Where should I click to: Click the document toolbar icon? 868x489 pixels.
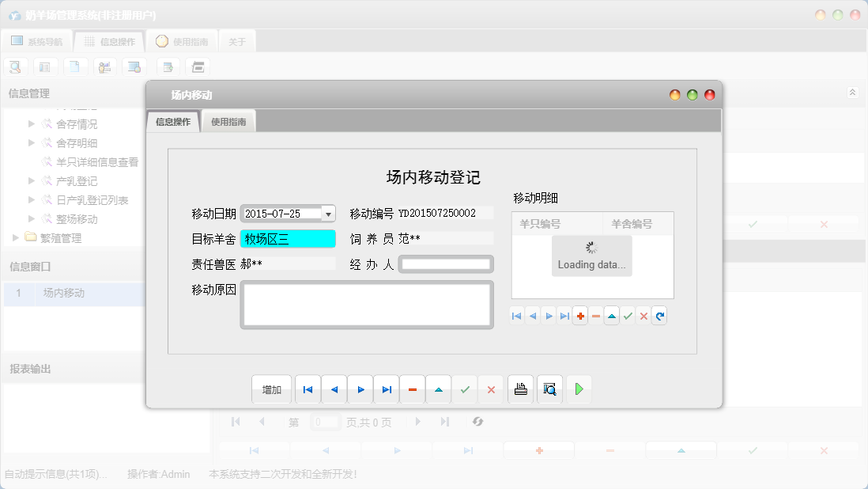tap(75, 66)
